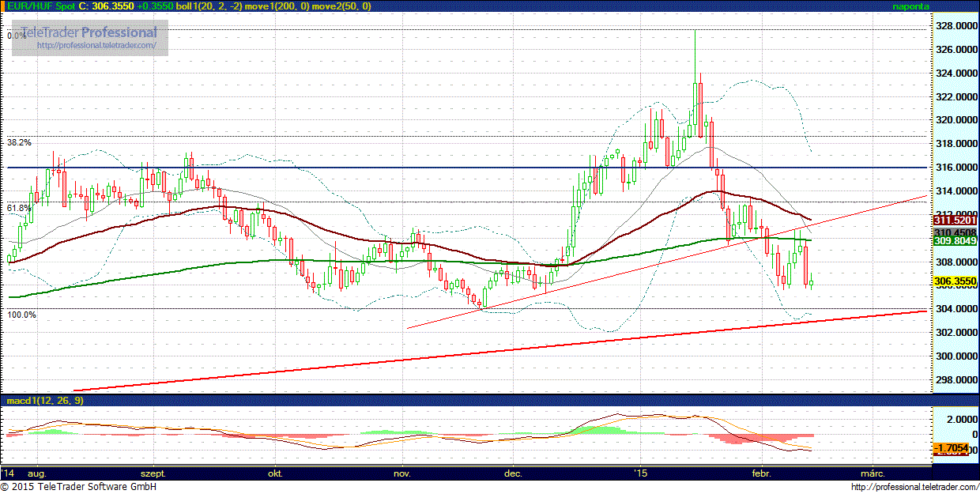This screenshot has height=494, width=980.
Task: Click the 316.0000 price axis label
Action: pos(955,168)
